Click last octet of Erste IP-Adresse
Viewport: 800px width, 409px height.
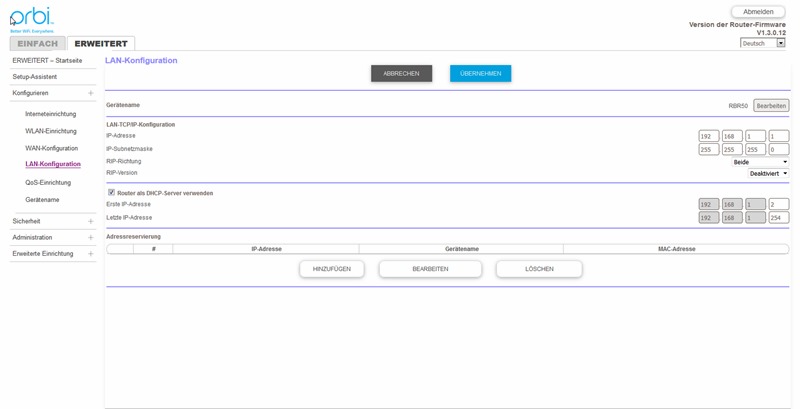click(779, 204)
